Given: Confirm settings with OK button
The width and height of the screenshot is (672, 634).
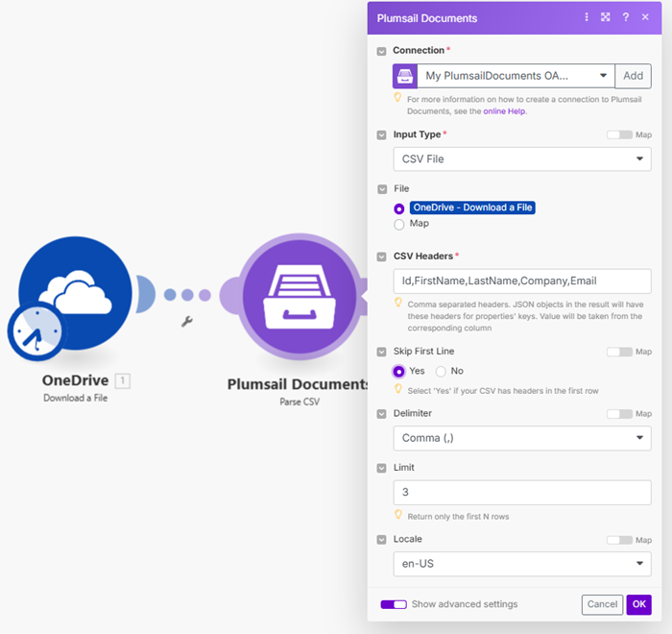Looking at the screenshot, I should 638,604.
